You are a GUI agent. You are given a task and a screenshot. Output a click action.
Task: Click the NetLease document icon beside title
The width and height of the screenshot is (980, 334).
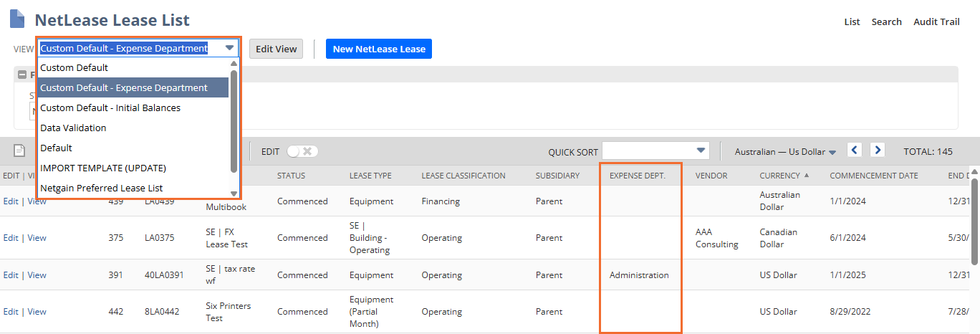pyautogui.click(x=16, y=19)
